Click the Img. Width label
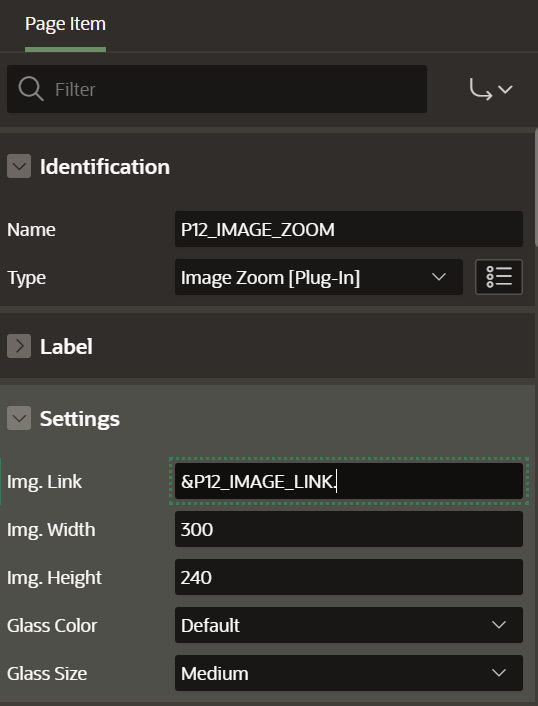The width and height of the screenshot is (538, 706). (x=51, y=530)
